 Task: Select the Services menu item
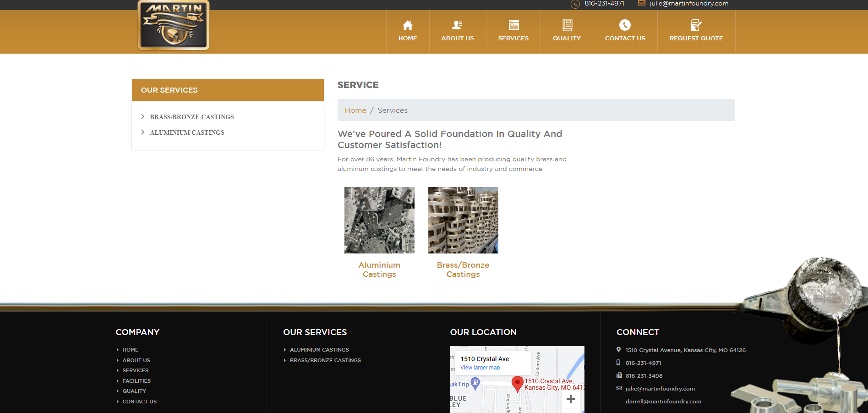coord(513,38)
